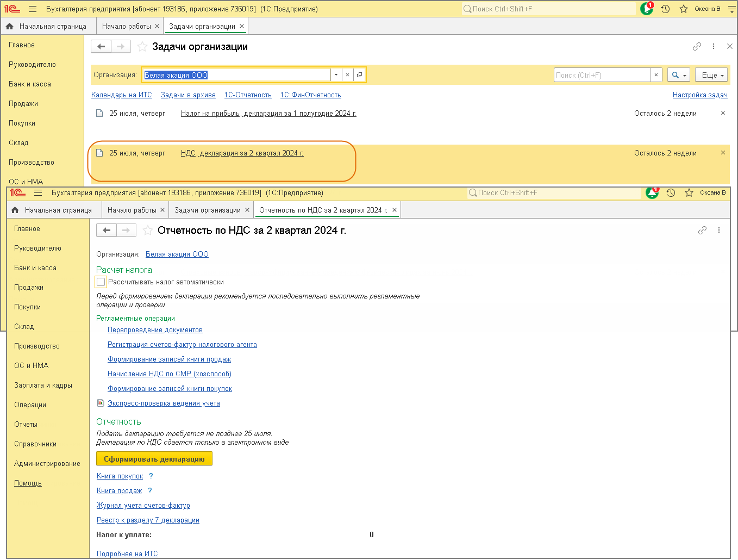Open favorites star in lower title bar
Viewport: 738px width, 560px height.
click(x=689, y=192)
